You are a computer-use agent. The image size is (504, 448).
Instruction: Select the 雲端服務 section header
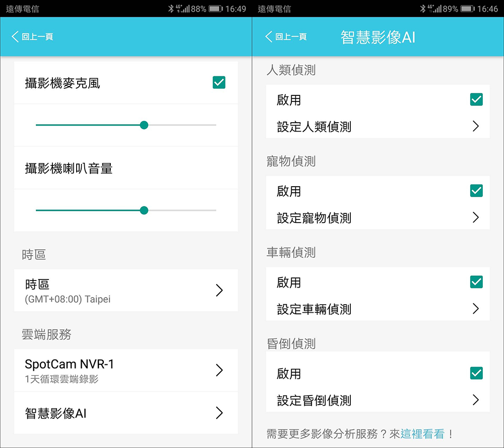(x=46, y=334)
